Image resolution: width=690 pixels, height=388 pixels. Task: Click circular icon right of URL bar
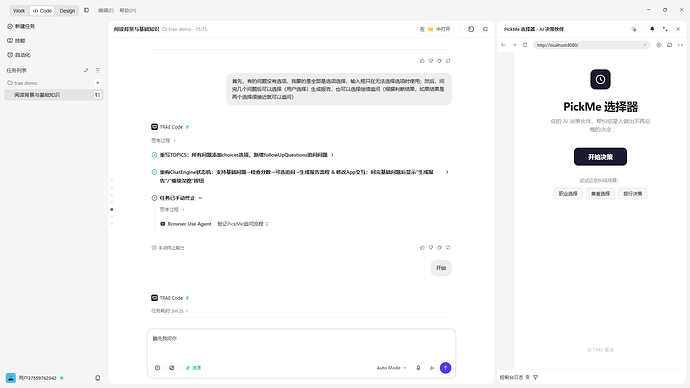(659, 45)
